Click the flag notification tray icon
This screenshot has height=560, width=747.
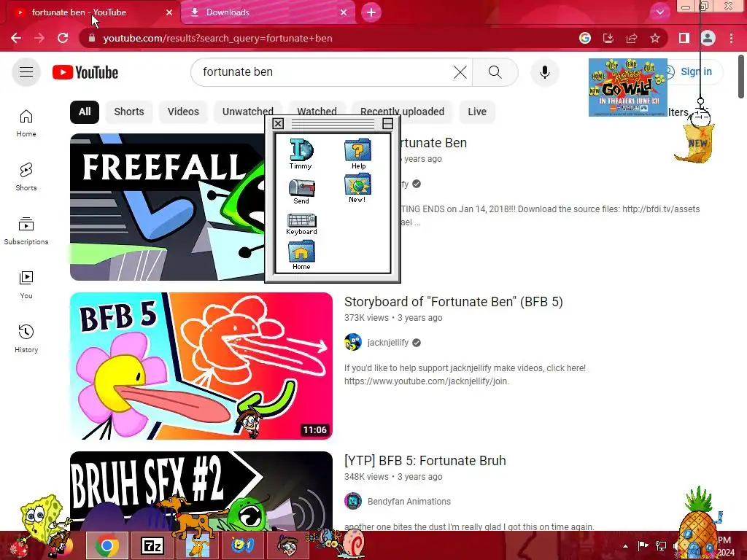click(x=643, y=545)
